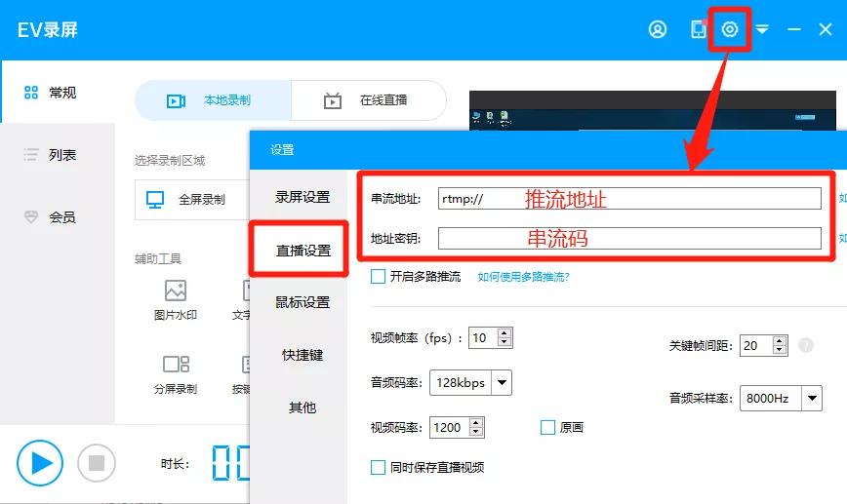Open settings with the gear icon
847x504 pixels.
click(x=730, y=29)
